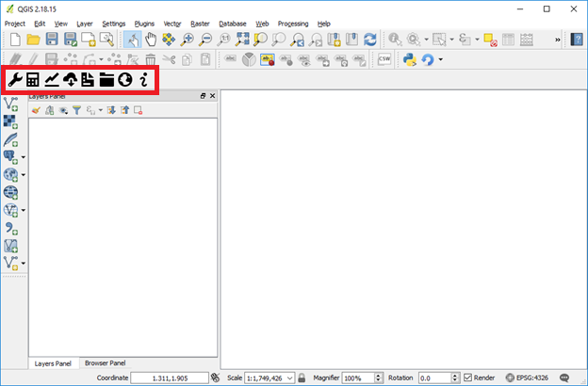Click the filter legend funnel icon
Image resolution: width=588 pixels, height=386 pixels.
pyautogui.click(x=77, y=110)
